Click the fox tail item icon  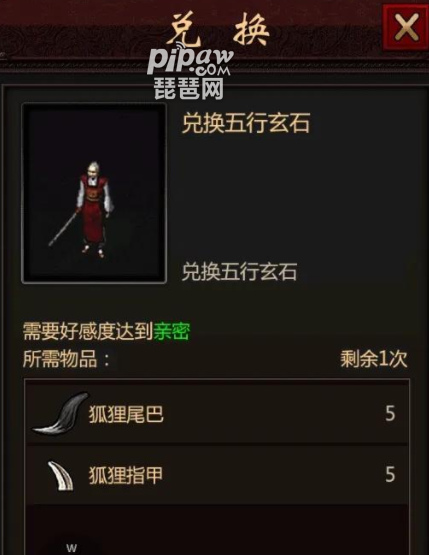pos(60,413)
